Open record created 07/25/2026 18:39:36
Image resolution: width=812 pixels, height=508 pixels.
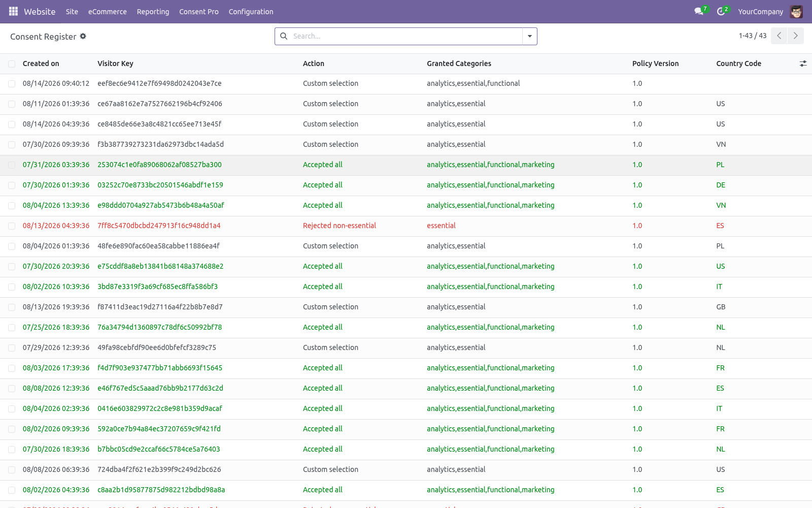pos(56,327)
